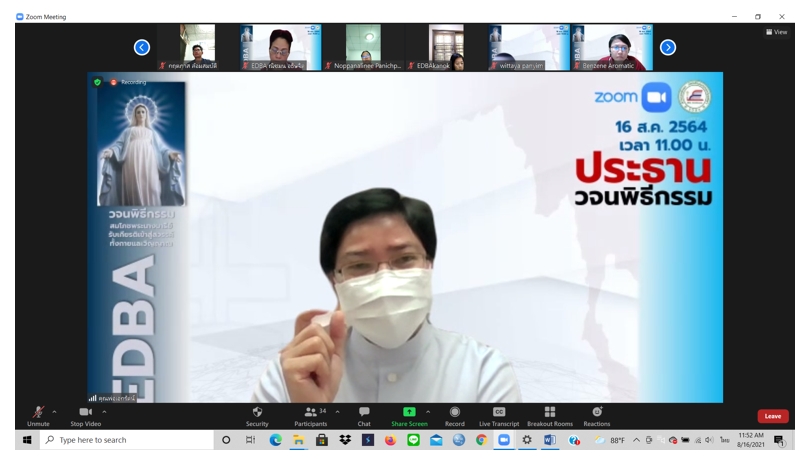Open File Explorer from taskbar
The width and height of the screenshot is (804, 459).
[x=298, y=440]
